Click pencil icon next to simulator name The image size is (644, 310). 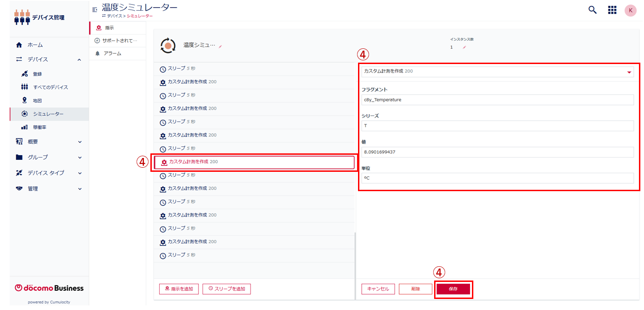click(x=221, y=47)
